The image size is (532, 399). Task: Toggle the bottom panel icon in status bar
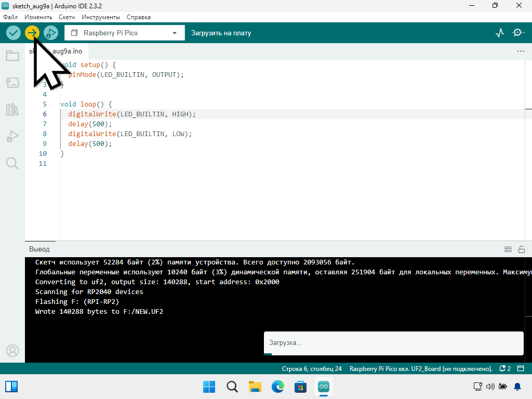point(521,368)
